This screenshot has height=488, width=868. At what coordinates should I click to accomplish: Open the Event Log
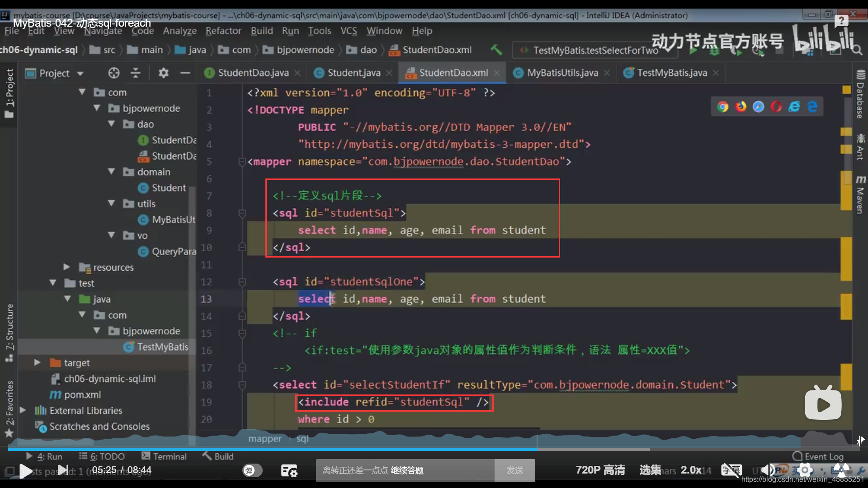coord(818,456)
